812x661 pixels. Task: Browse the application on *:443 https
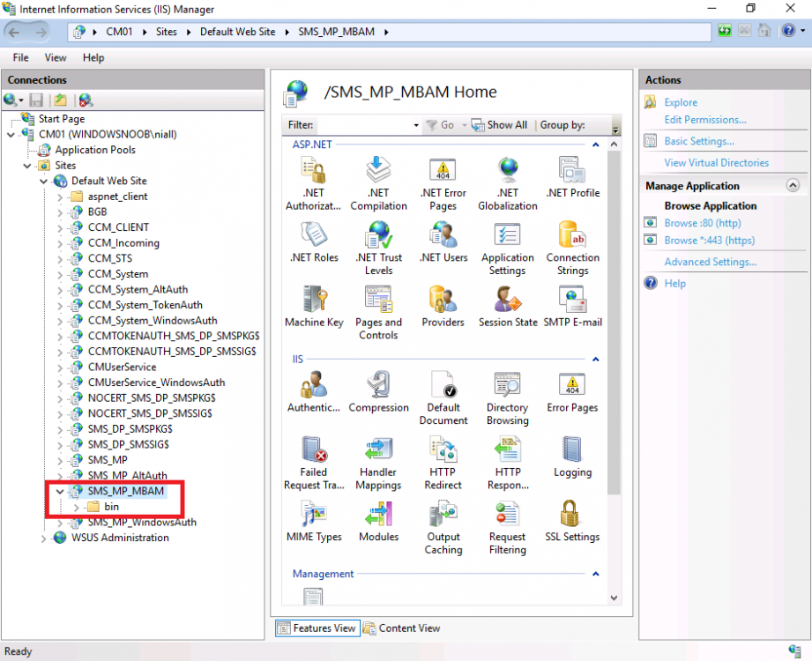point(710,241)
